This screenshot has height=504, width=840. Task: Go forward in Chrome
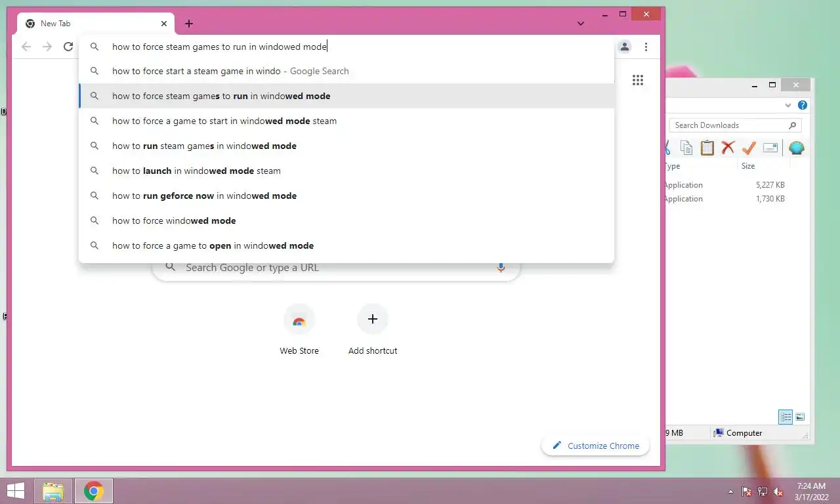[x=47, y=47]
